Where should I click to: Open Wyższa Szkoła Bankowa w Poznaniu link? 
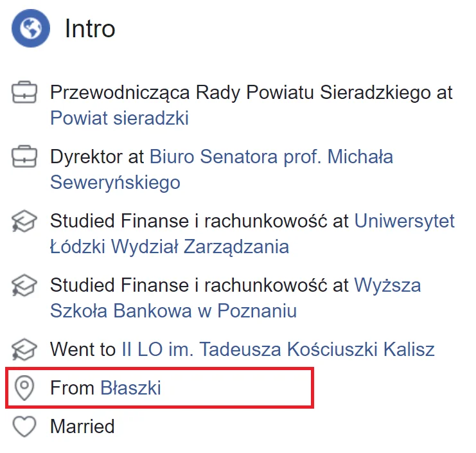[x=236, y=298]
